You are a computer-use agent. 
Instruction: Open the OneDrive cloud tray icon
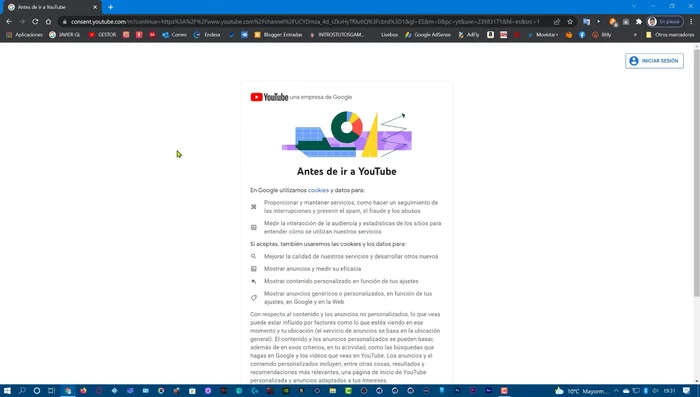click(626, 391)
